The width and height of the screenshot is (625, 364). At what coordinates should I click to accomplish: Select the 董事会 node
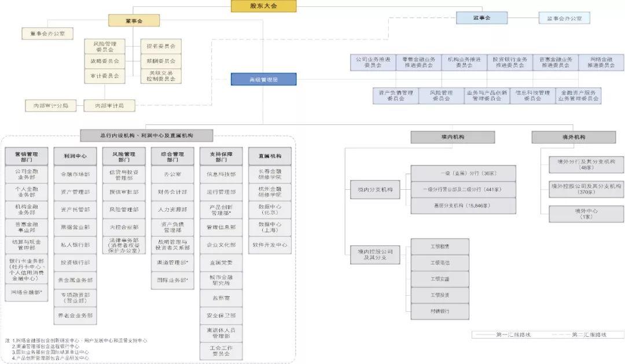click(x=134, y=20)
